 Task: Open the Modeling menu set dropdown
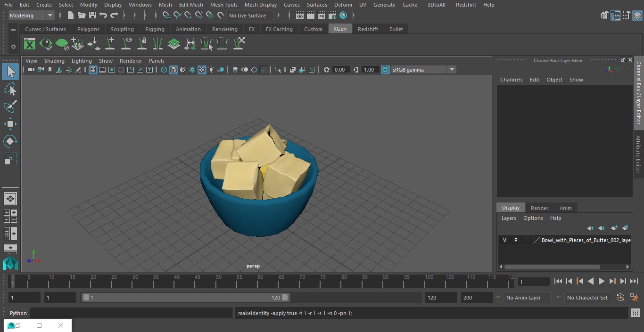click(31, 16)
